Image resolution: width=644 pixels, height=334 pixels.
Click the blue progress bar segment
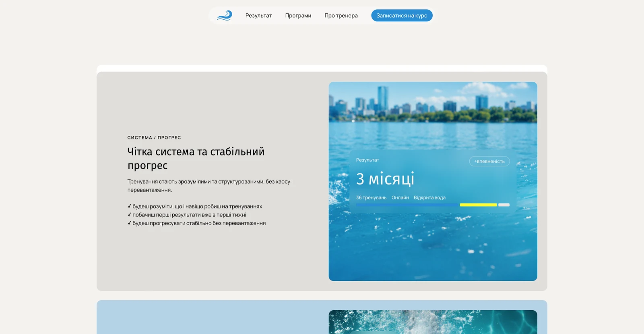407,205
